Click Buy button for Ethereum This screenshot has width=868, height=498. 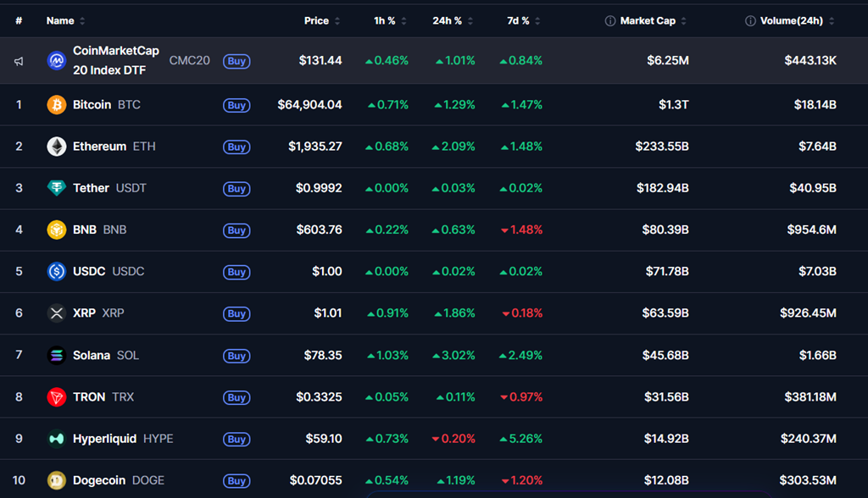click(236, 147)
